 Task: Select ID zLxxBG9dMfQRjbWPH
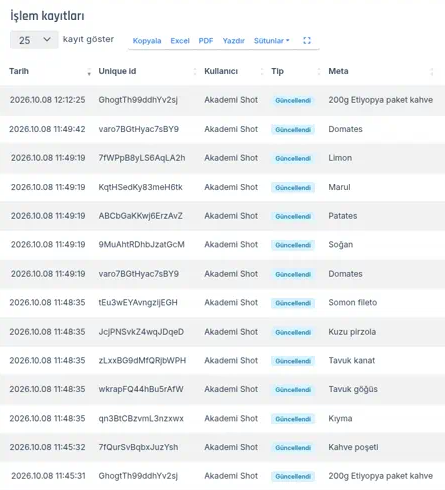pyautogui.click(x=142, y=360)
